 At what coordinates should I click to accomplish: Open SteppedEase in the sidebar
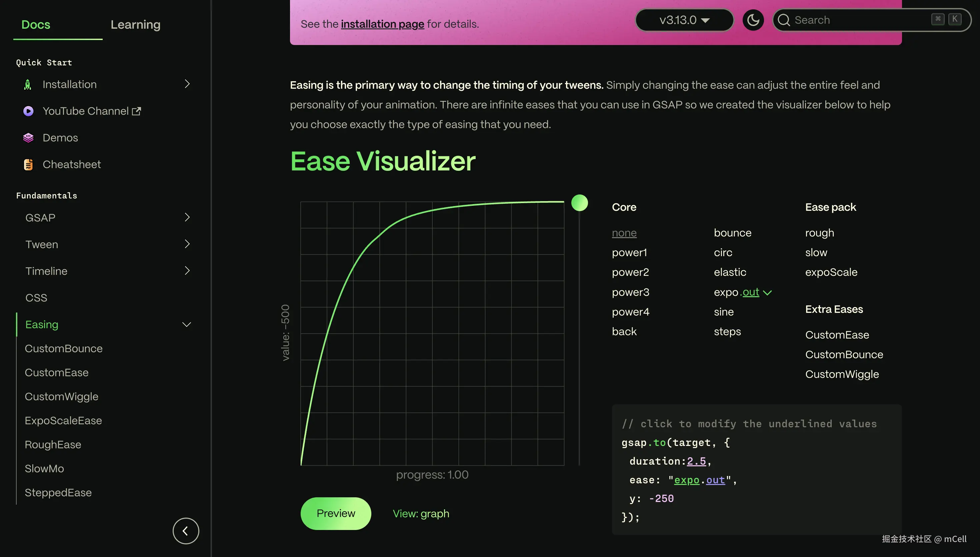(x=58, y=493)
